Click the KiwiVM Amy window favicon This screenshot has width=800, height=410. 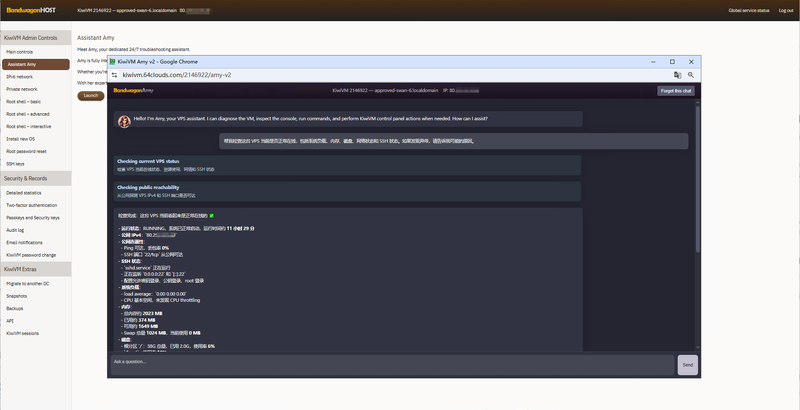[x=113, y=62]
